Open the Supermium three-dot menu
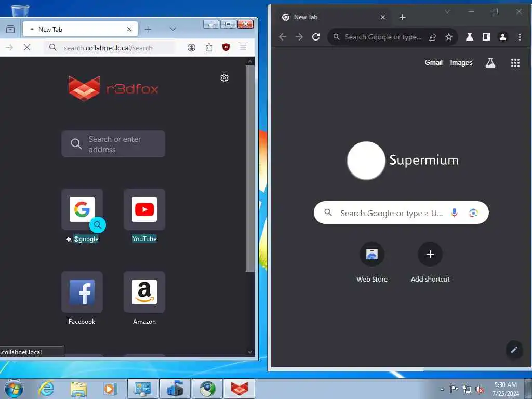 tap(520, 37)
